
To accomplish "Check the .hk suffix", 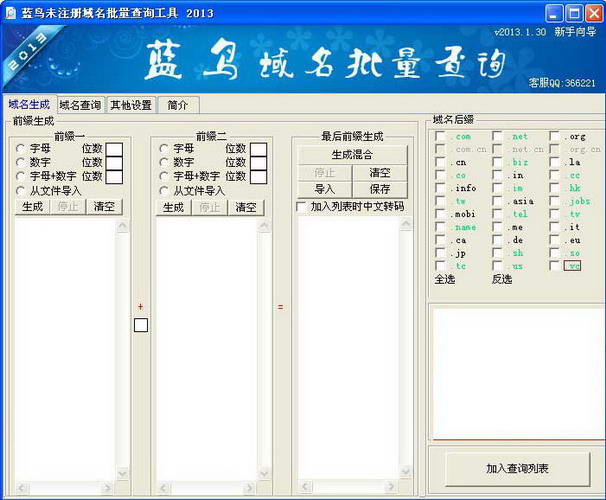I will [554, 188].
